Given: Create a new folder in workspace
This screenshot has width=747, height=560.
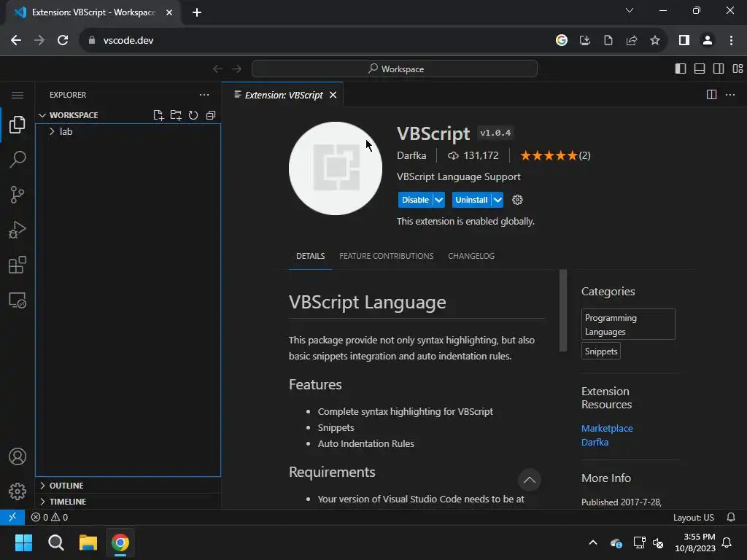Looking at the screenshot, I should coord(176,115).
